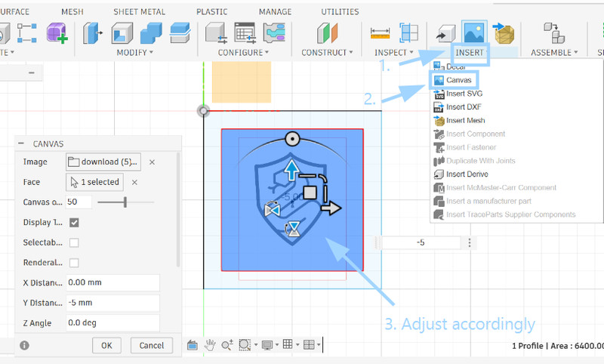Click the viewports layout icon

(309, 344)
